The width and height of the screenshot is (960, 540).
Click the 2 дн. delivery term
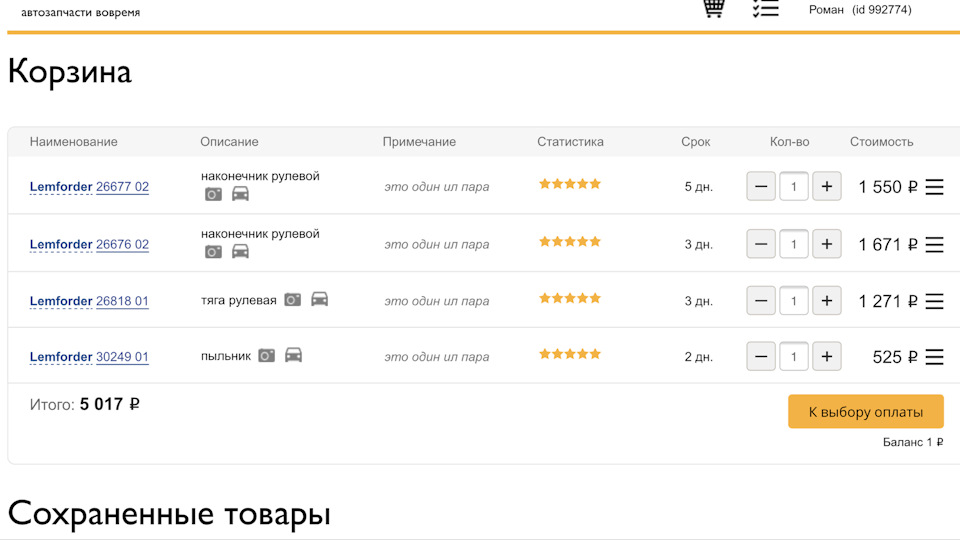point(699,357)
